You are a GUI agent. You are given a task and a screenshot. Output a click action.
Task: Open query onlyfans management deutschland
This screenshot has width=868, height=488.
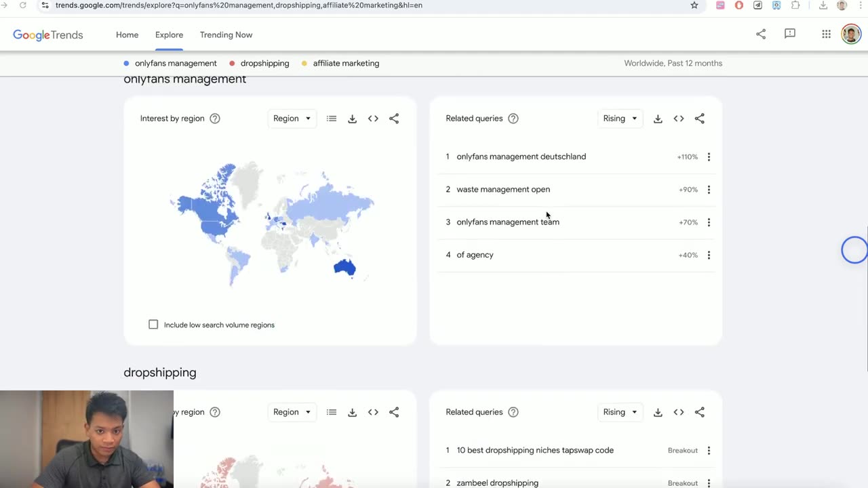[x=521, y=157]
